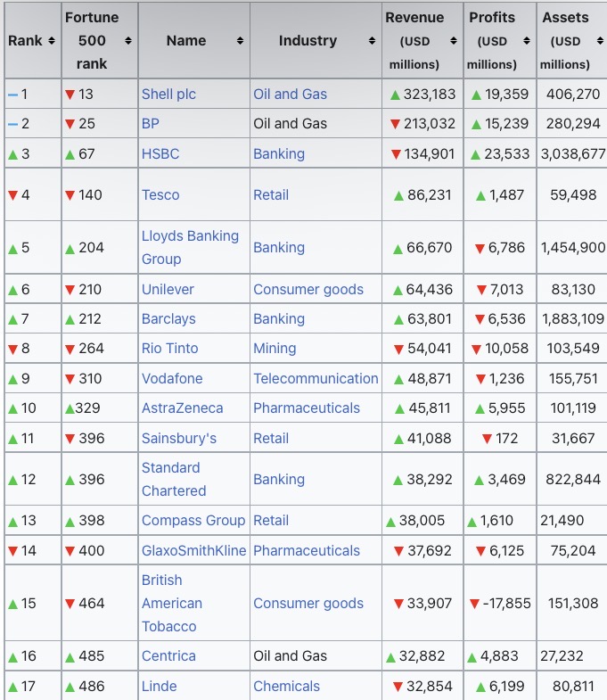
Task: Open the AstraZeneca link
Action: (x=182, y=408)
